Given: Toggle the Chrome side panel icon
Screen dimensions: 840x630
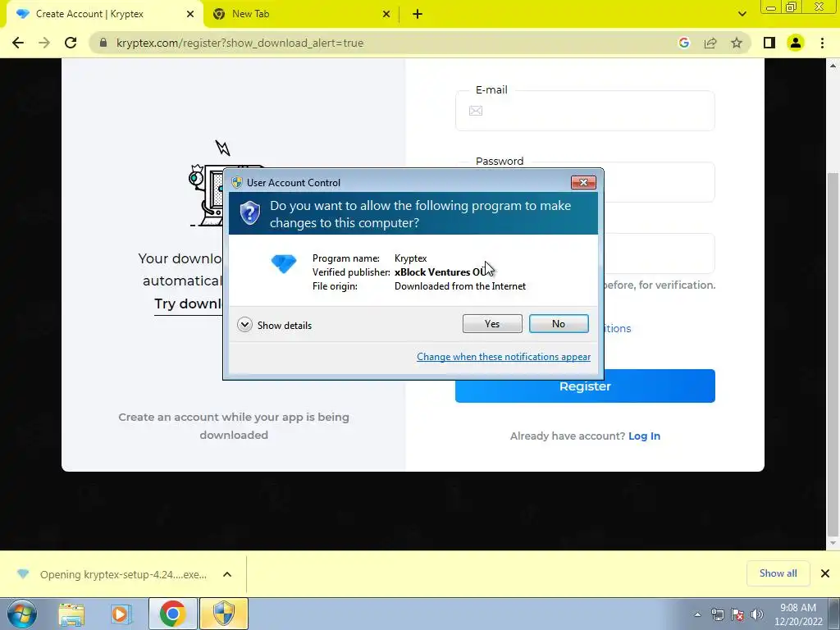Looking at the screenshot, I should point(769,43).
